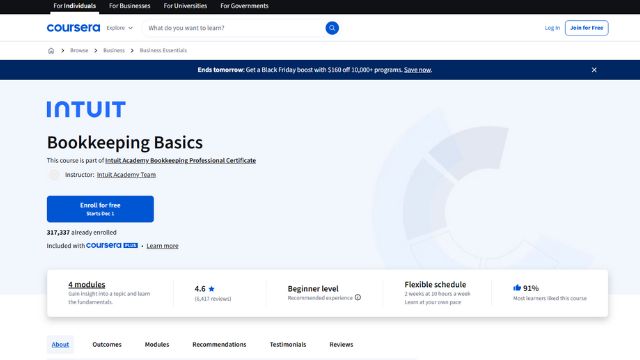This screenshot has height=360, width=640.
Task: Click the blue search magnifier button
Action: [x=332, y=28]
